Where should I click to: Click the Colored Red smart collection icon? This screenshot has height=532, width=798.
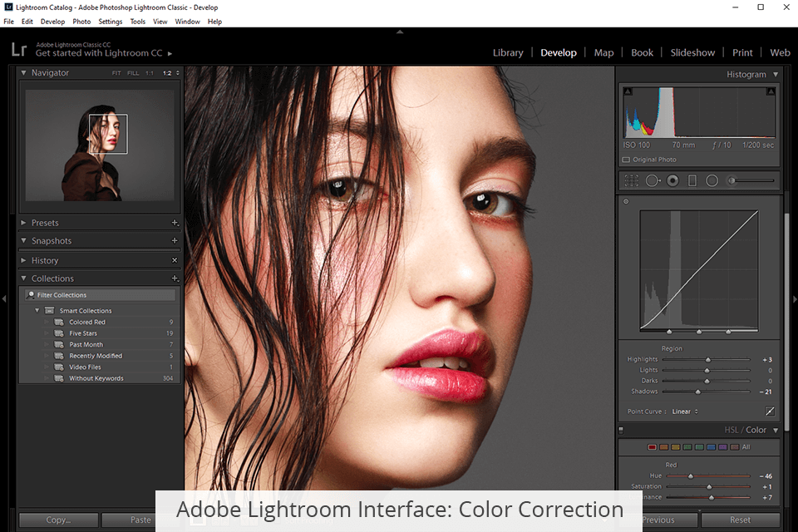tap(59, 323)
